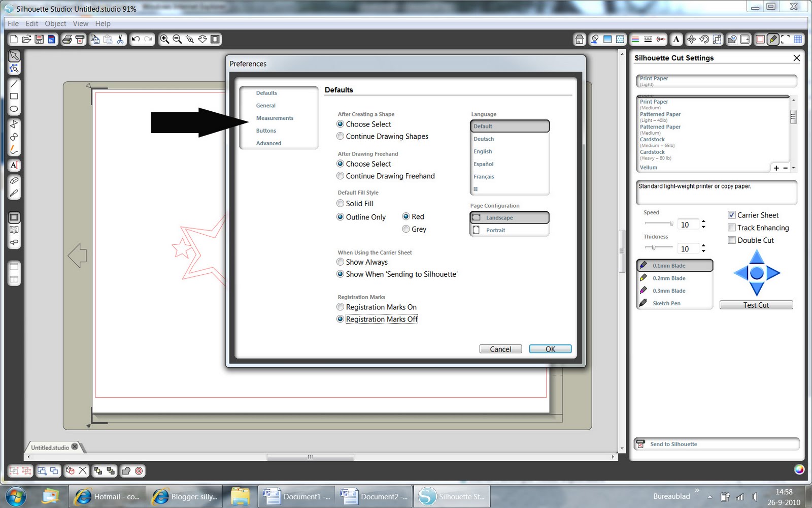Select Continue Drawing Shapes option
Viewport: 812px width, 508px height.
pos(383,136)
